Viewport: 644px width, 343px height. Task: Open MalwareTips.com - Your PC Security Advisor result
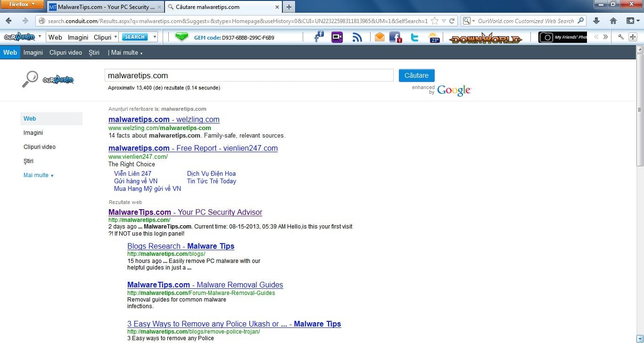185,212
